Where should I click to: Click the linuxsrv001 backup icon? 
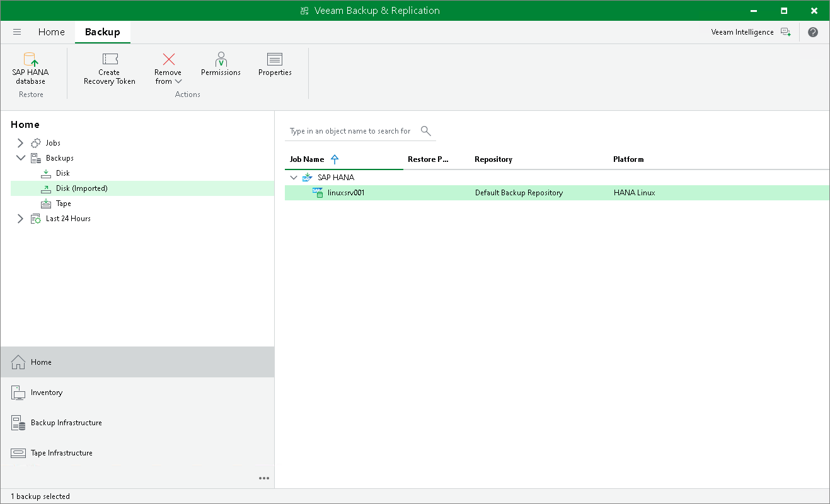(x=318, y=193)
